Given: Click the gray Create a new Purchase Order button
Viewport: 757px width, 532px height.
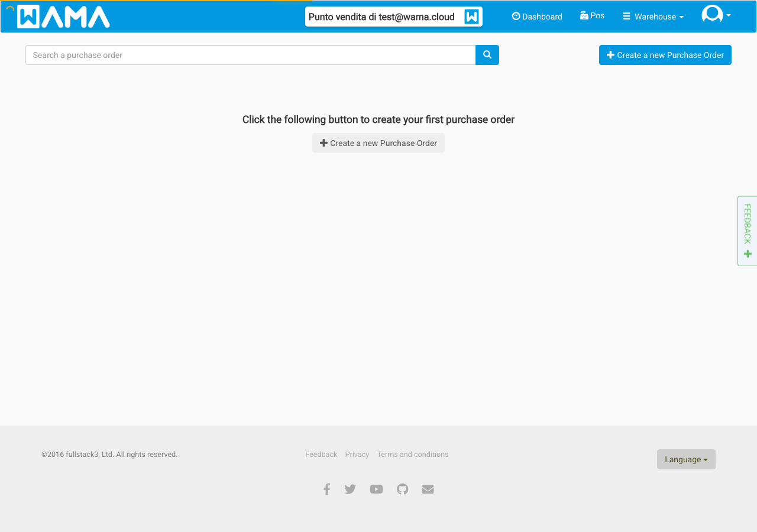Looking at the screenshot, I should click(378, 143).
